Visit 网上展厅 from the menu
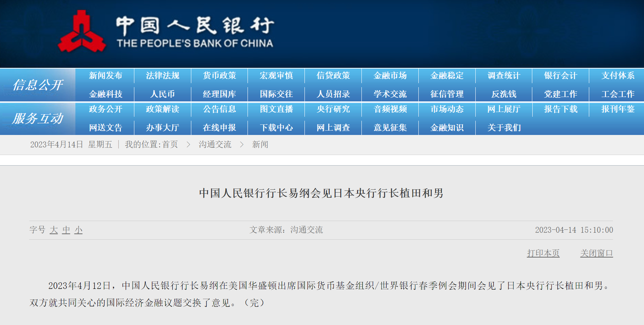The width and height of the screenshot is (644, 325). click(504, 109)
